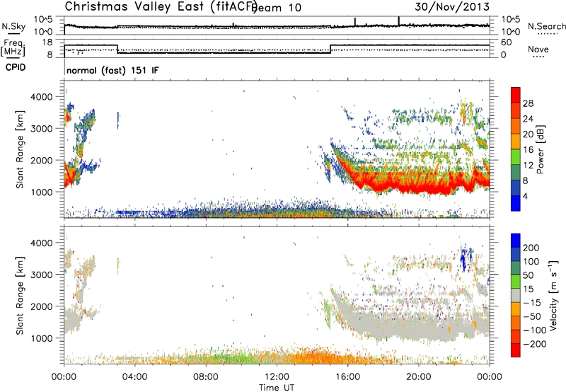Screen dimensions: 566x392
Task: Pick the bright blue bottom segment of the power colorbar
Action: 516,203
